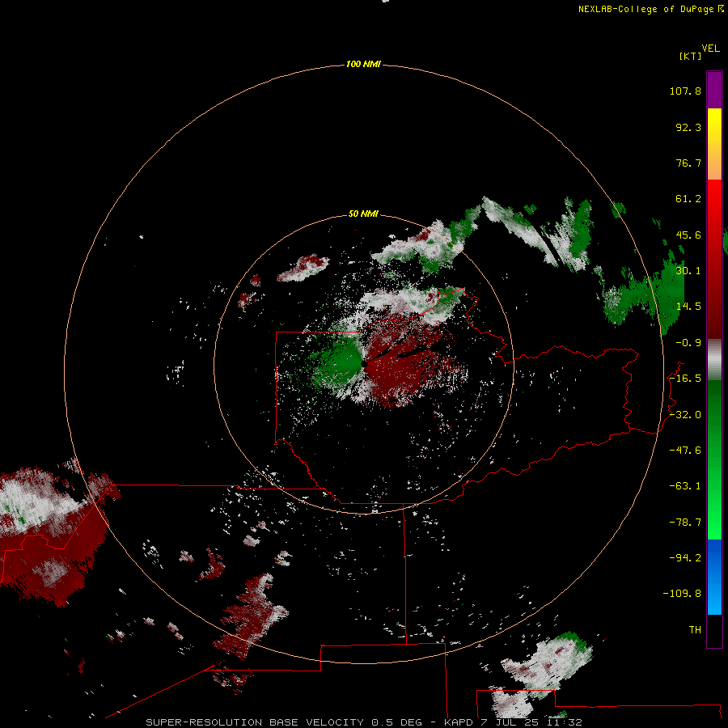Click the 92.3 legend value
728x728 pixels.
pos(688,127)
